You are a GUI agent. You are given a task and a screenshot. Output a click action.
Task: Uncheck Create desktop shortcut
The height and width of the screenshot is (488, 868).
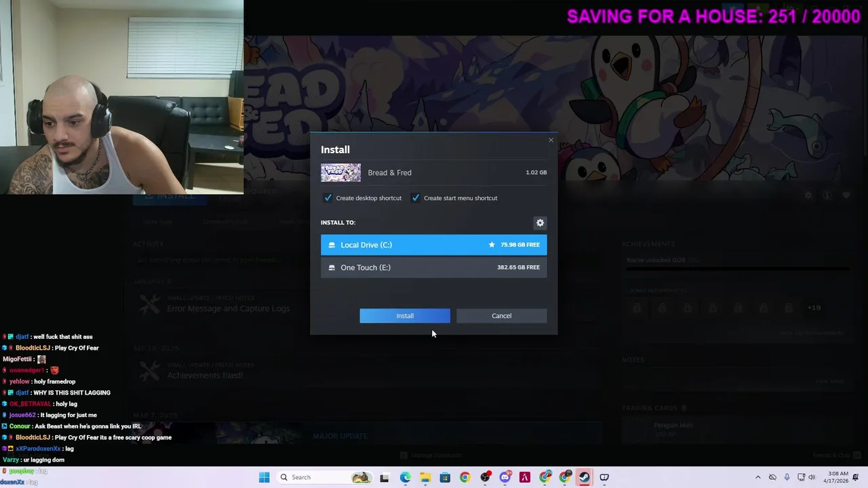click(x=328, y=198)
